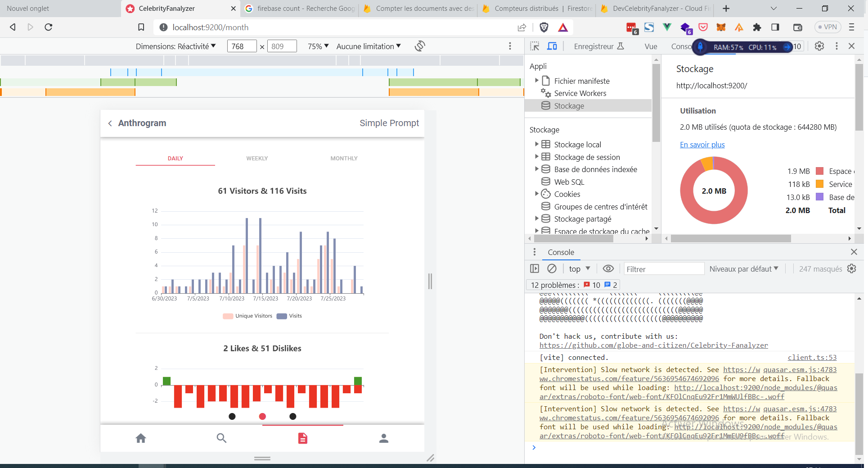868x468 pixels.
Task: Open the Home tab in the app navigation
Action: [x=141, y=438]
